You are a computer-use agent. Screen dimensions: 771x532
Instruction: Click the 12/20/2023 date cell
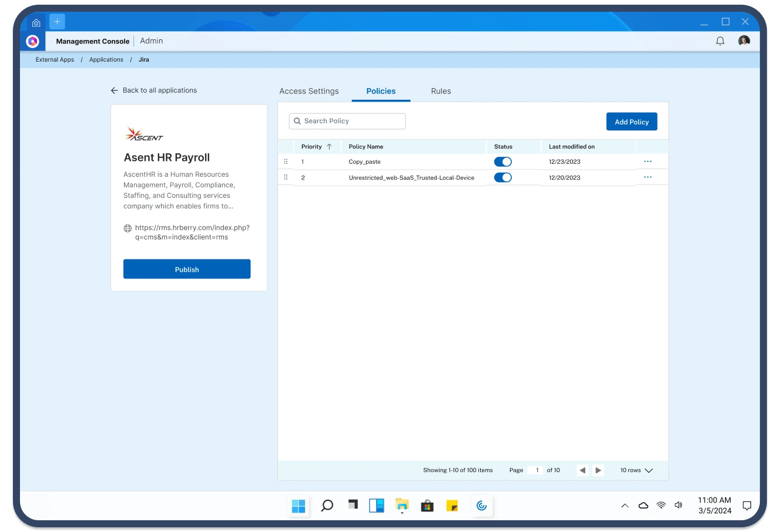tap(565, 177)
